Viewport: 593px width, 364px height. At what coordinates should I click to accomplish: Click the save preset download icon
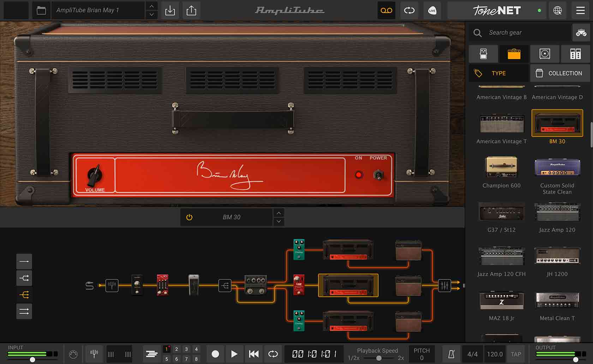pos(170,10)
